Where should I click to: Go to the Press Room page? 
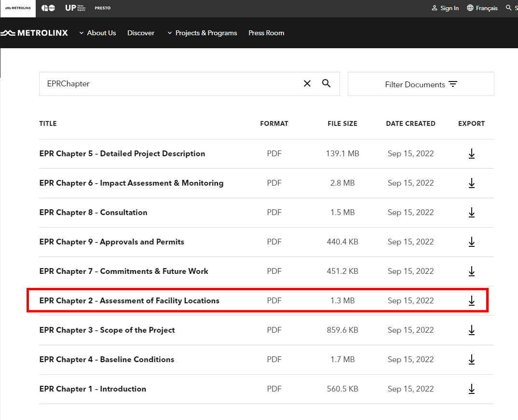click(x=266, y=33)
